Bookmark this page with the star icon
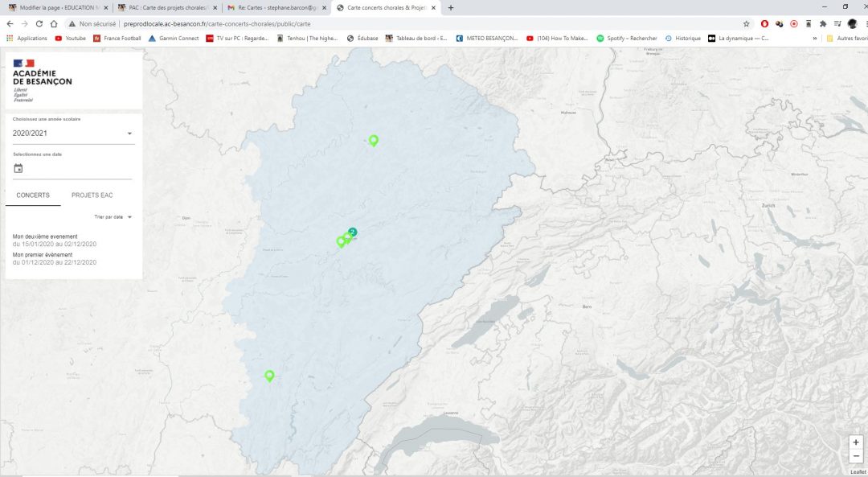 coord(746,24)
